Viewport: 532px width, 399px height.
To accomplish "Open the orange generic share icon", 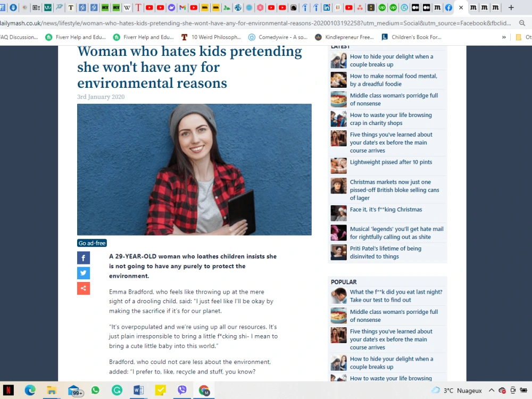I will [84, 288].
